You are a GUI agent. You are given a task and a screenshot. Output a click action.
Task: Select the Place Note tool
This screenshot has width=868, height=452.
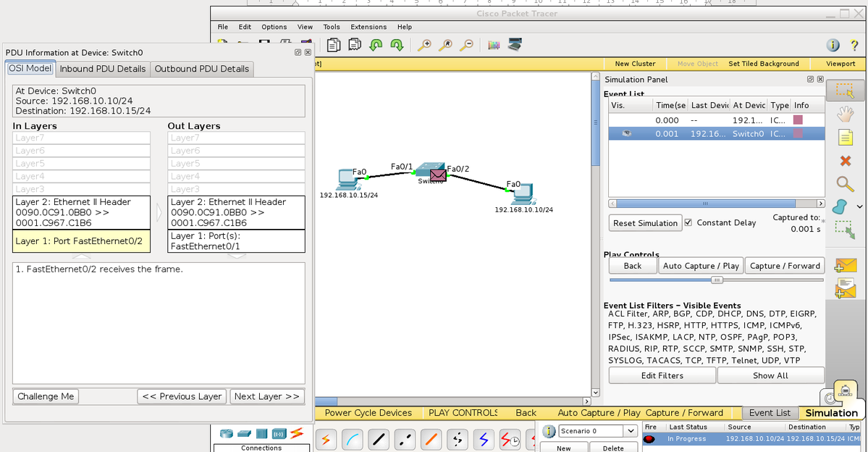(x=844, y=137)
